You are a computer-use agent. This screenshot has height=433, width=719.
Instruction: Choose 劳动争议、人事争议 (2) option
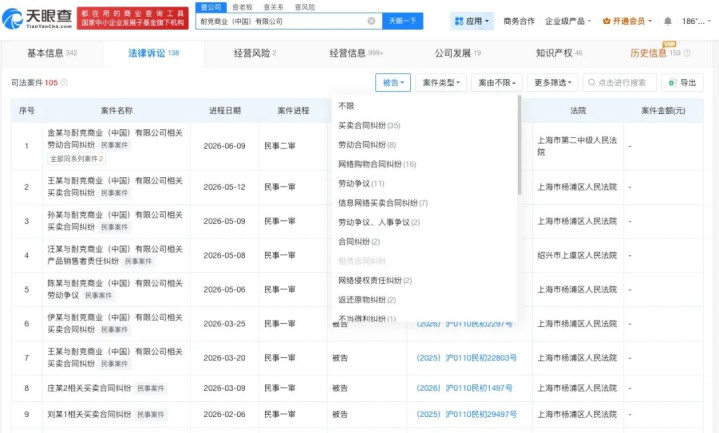379,222
